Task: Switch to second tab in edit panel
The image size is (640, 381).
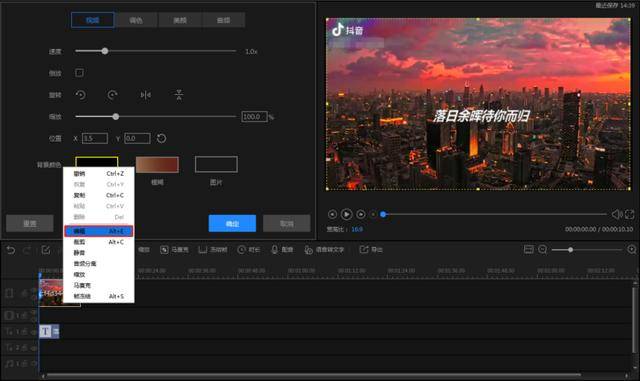Action: pyautogui.click(x=136, y=20)
